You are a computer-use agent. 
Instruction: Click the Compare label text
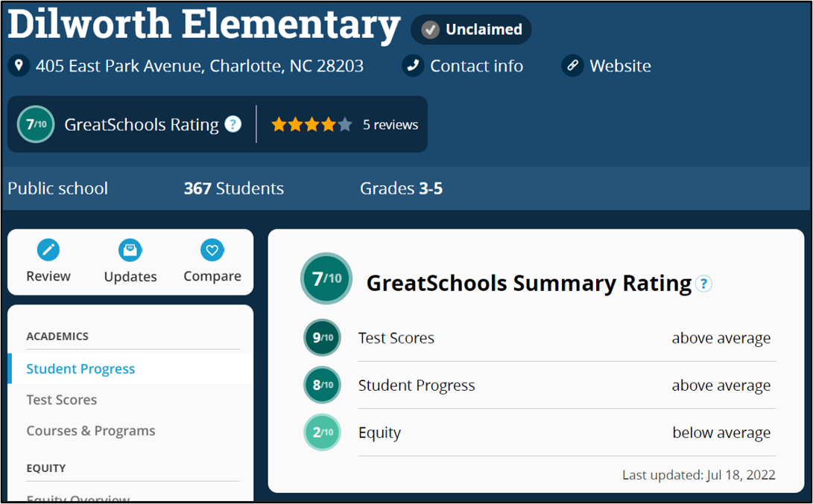pos(212,276)
